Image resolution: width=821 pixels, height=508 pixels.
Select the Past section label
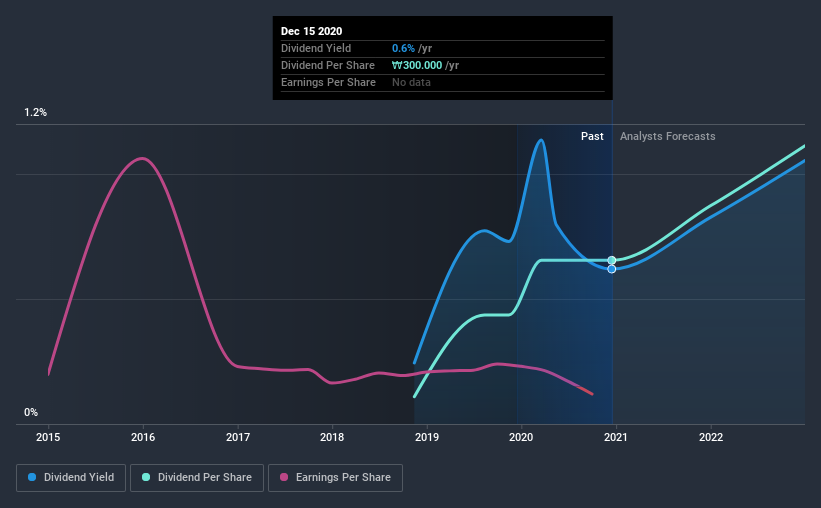click(x=592, y=136)
